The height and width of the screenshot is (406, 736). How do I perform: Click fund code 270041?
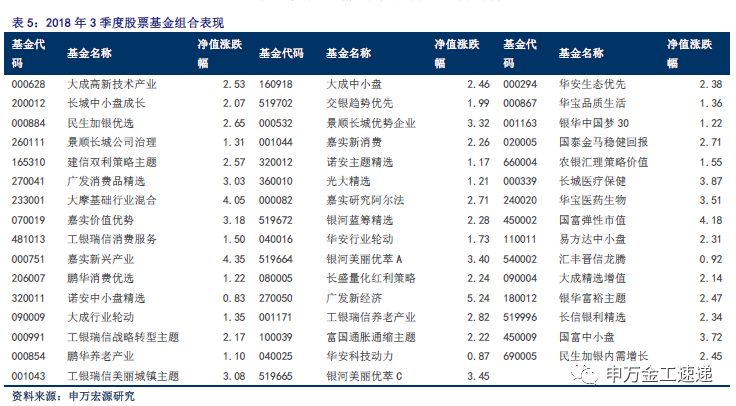pos(28,181)
